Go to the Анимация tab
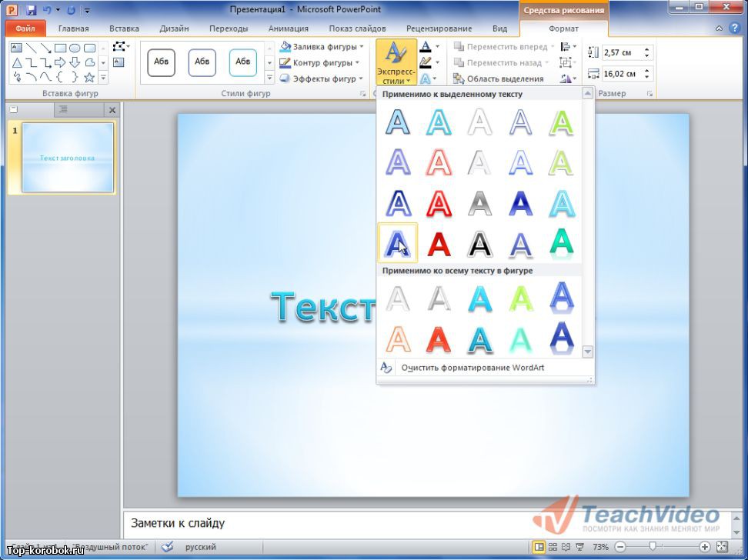The width and height of the screenshot is (748, 560). (x=288, y=28)
